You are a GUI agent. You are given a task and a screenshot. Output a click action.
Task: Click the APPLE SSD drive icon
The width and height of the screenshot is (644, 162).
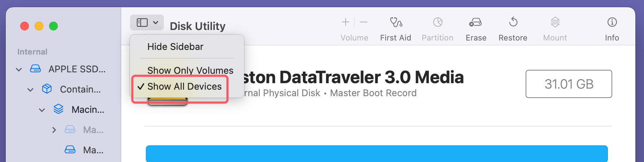35,69
